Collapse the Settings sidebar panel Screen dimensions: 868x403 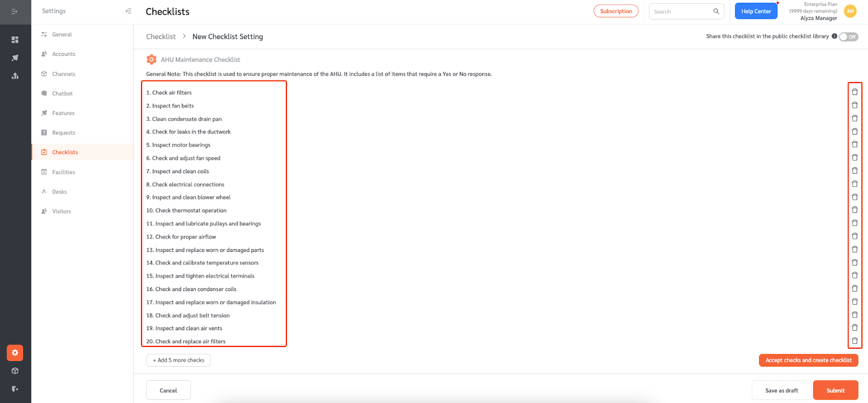(x=128, y=11)
